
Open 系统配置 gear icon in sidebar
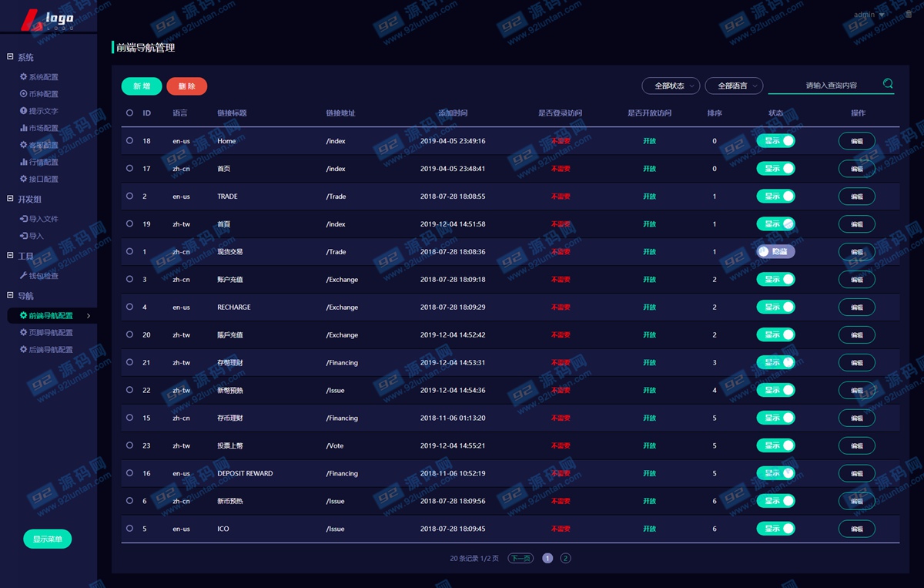tap(24, 77)
